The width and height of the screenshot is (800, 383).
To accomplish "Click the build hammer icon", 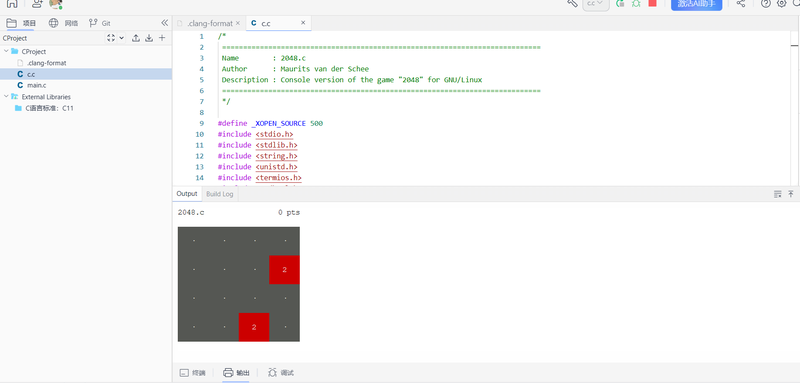I will pos(572,3).
